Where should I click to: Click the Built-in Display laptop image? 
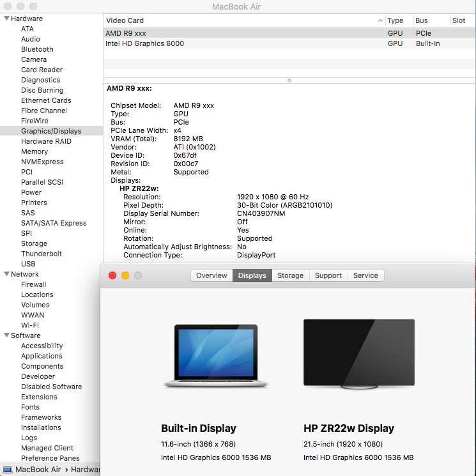(x=216, y=356)
